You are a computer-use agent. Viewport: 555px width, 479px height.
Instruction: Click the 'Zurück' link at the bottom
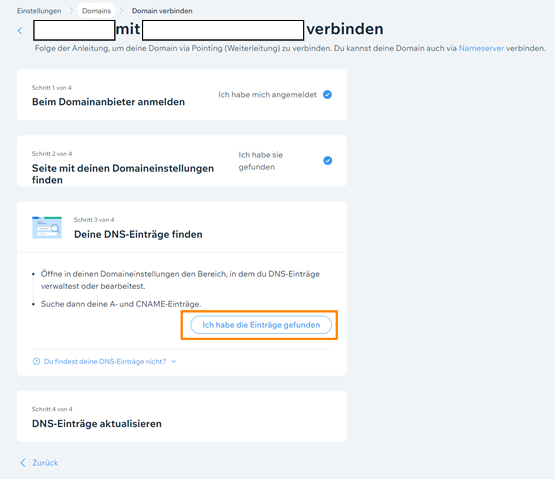pos(45,463)
